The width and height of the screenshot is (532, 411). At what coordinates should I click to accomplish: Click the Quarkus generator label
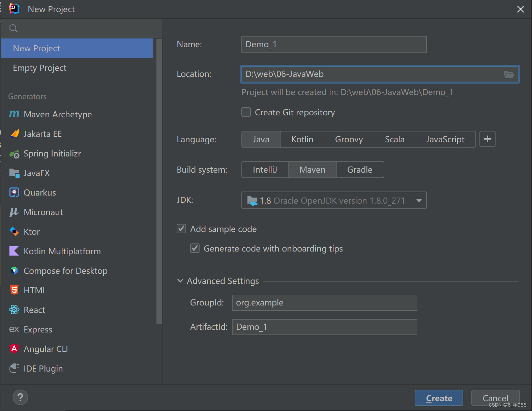[x=40, y=193]
